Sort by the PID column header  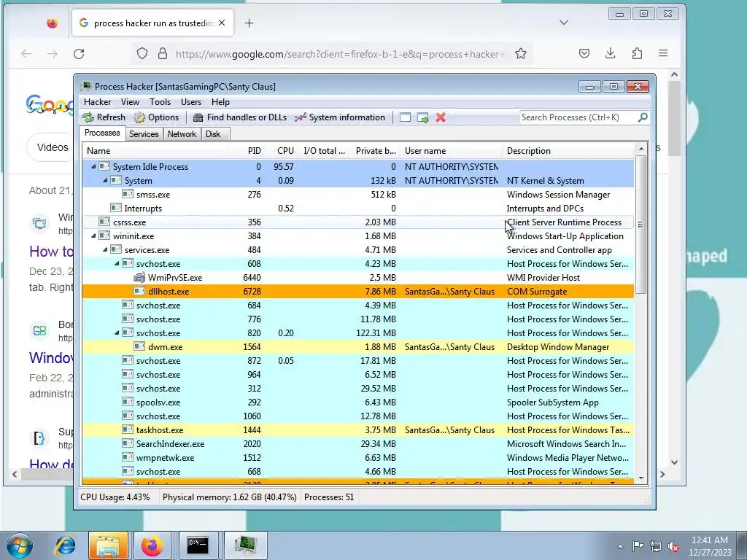(x=248, y=151)
